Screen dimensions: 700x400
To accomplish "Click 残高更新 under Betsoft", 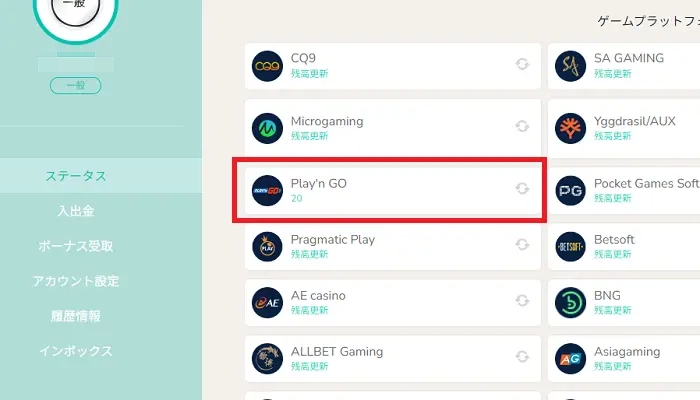I will [612, 254].
